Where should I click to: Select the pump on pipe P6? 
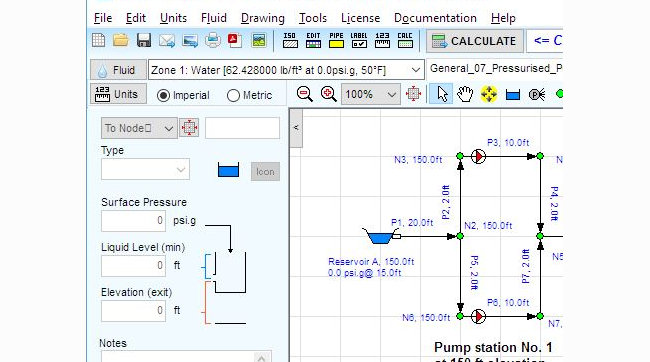[478, 316]
